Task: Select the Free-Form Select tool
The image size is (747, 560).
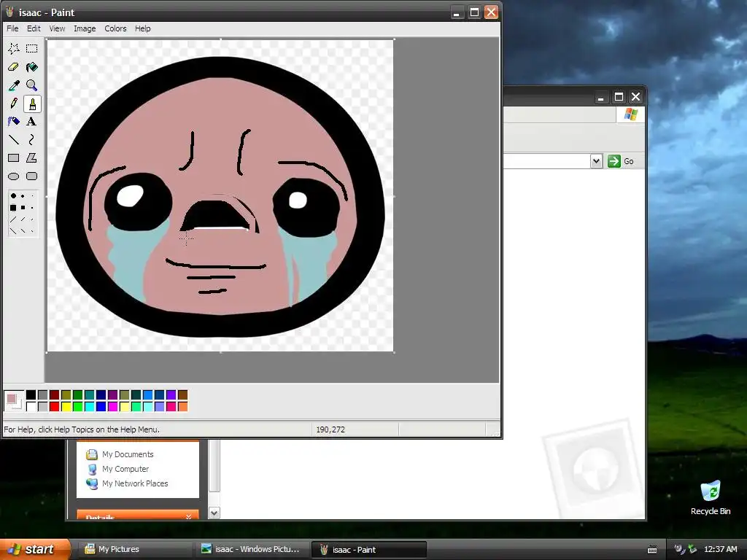Action: (x=13, y=49)
